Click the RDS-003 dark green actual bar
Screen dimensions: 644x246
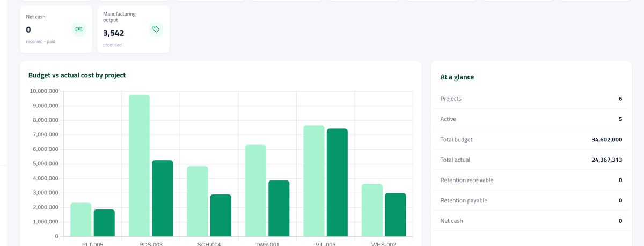[x=163, y=198]
